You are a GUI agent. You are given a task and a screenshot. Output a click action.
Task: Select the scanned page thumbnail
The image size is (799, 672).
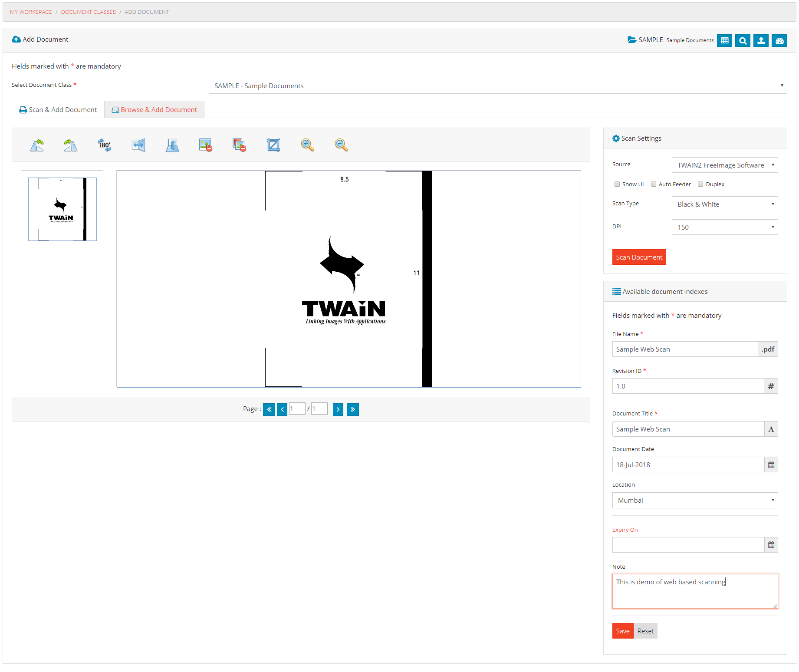(62, 209)
